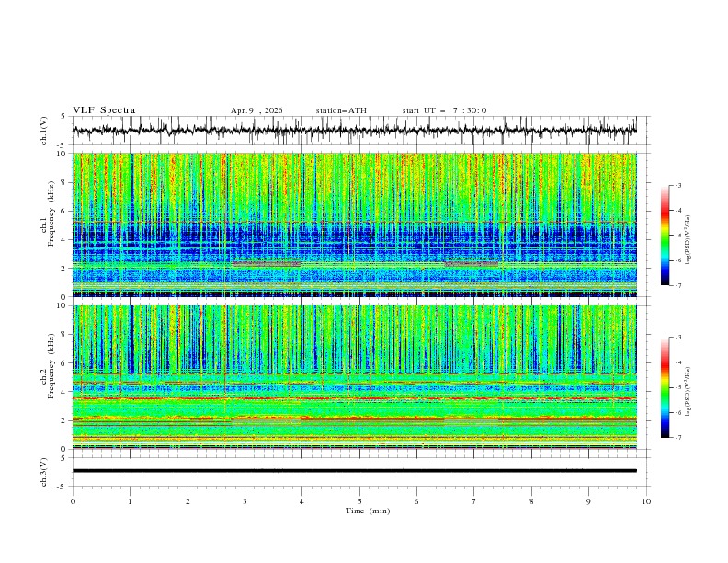The height and width of the screenshot is (563, 728).
Task: Click the time axis tick label "10"
Action: 646,501
